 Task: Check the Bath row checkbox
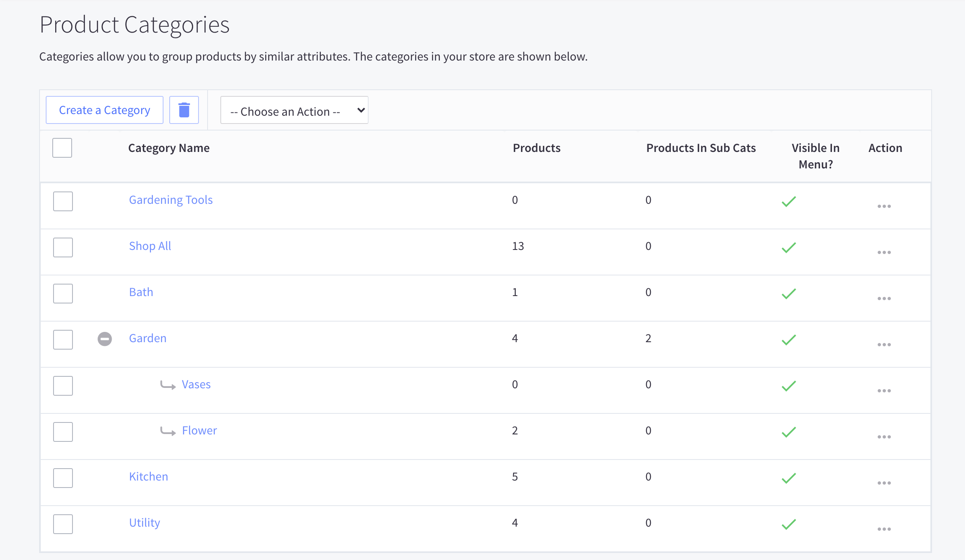pyautogui.click(x=63, y=294)
